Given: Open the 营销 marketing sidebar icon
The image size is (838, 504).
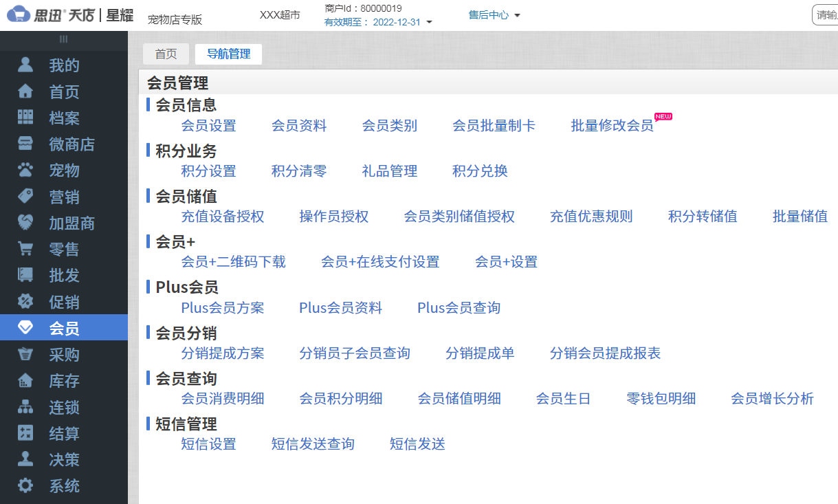Looking at the screenshot, I should [x=26, y=196].
